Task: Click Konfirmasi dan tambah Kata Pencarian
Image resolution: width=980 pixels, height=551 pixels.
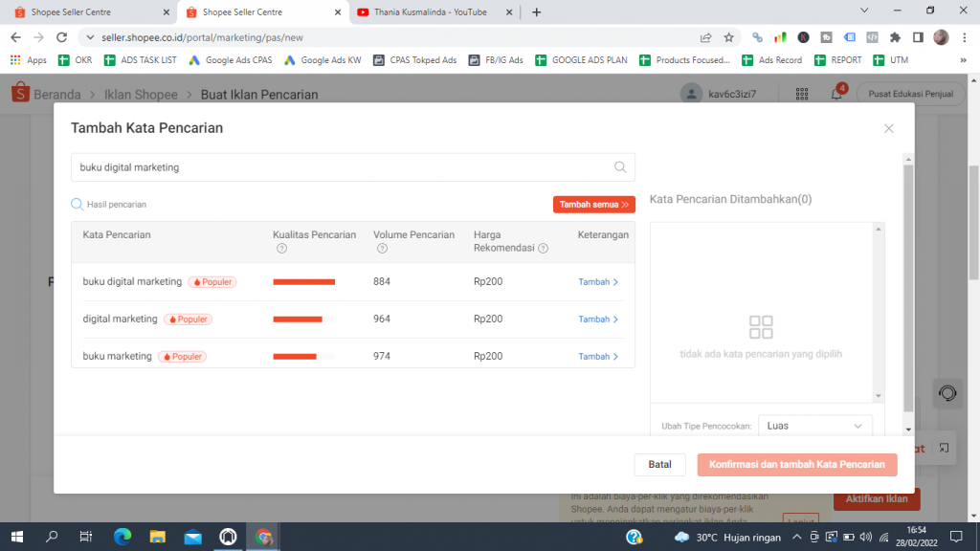Action: click(797, 465)
